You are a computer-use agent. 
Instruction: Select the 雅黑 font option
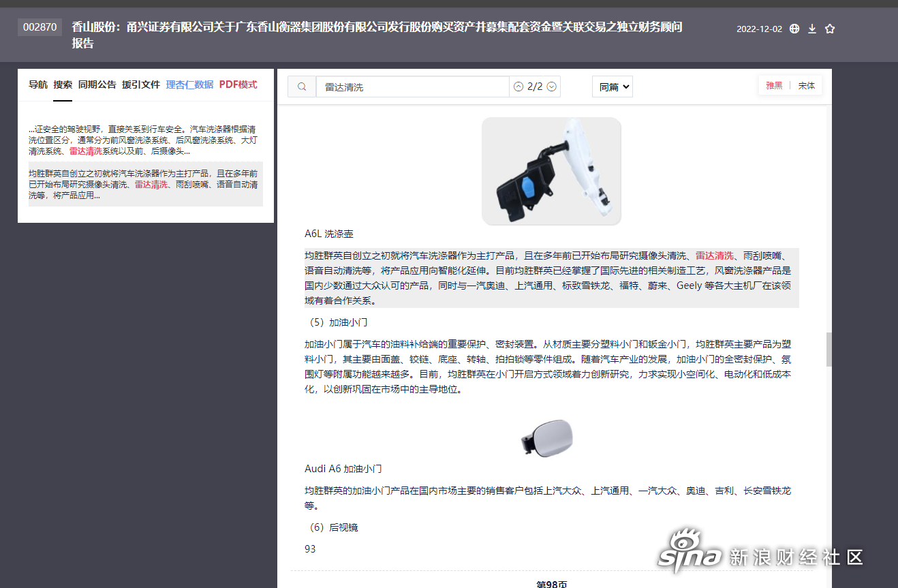pos(774,86)
